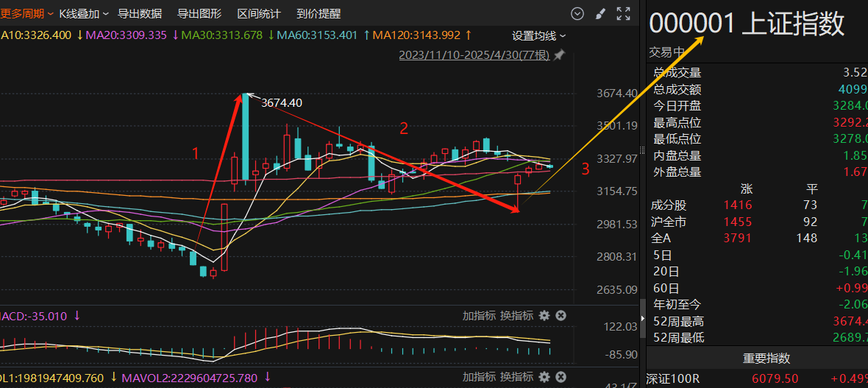Image resolution: width=868 pixels, height=388 pixels.
Task: Click the 52周最低 row
Action: 757,337
